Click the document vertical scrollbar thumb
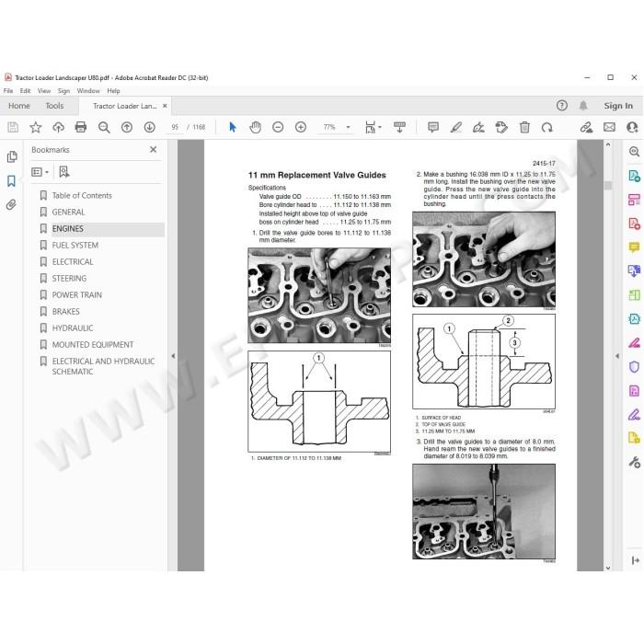The width and height of the screenshot is (644, 644). [608, 186]
